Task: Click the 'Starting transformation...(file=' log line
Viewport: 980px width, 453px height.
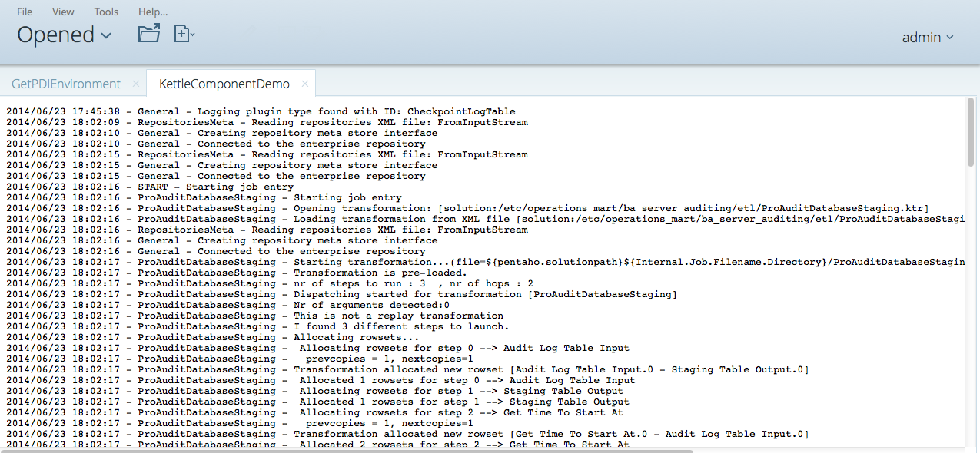Action: 485,262
